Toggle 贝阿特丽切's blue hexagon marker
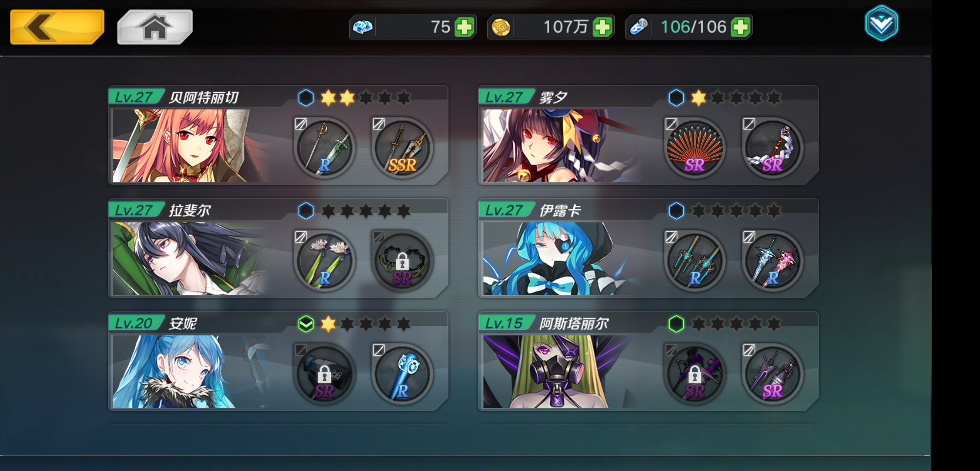The image size is (980, 471). tap(306, 98)
